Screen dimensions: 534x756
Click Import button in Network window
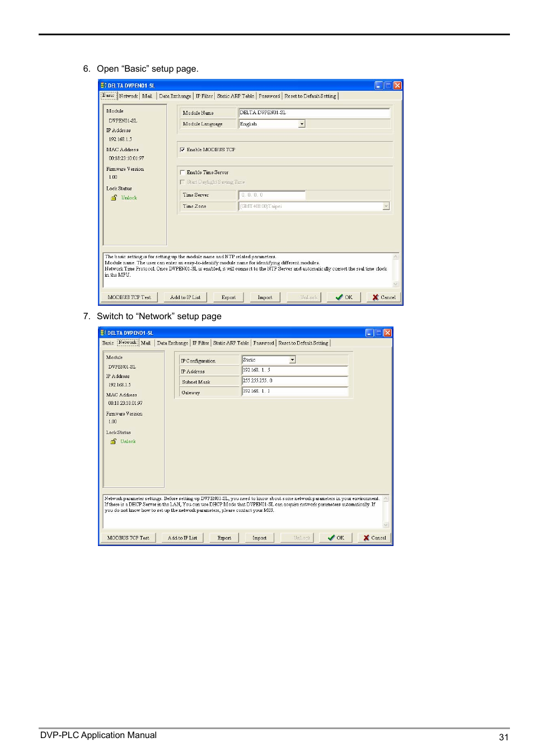(x=260, y=538)
